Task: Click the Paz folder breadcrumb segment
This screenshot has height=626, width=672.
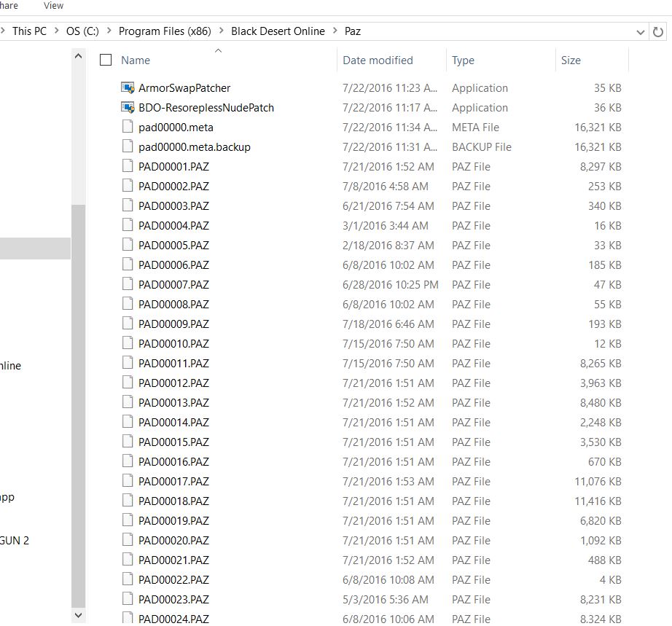Action: [352, 31]
